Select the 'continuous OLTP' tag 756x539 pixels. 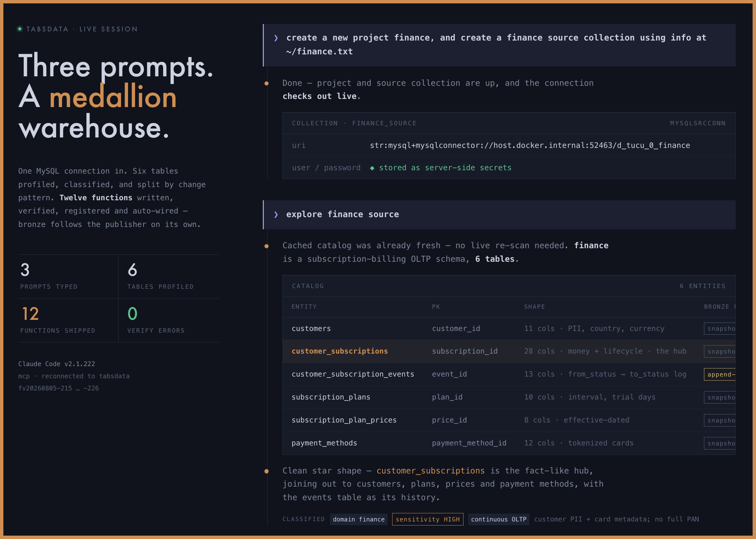click(x=499, y=519)
